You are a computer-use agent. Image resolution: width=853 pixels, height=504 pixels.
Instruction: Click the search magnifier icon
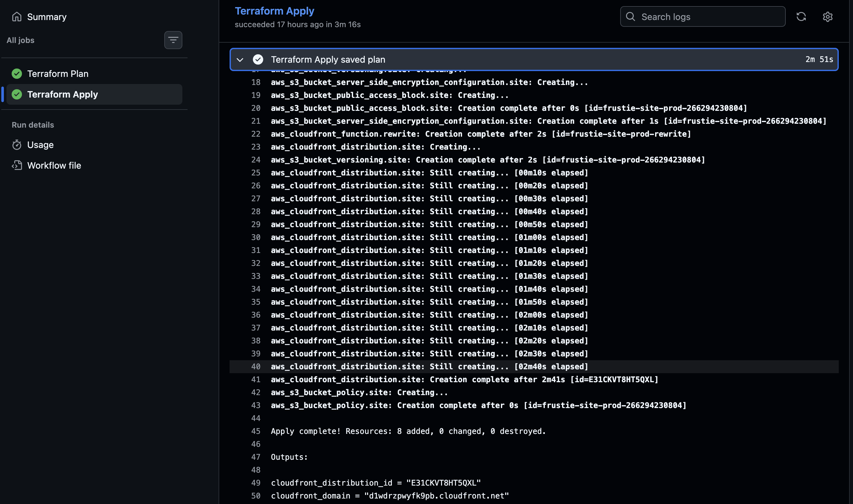click(x=631, y=17)
